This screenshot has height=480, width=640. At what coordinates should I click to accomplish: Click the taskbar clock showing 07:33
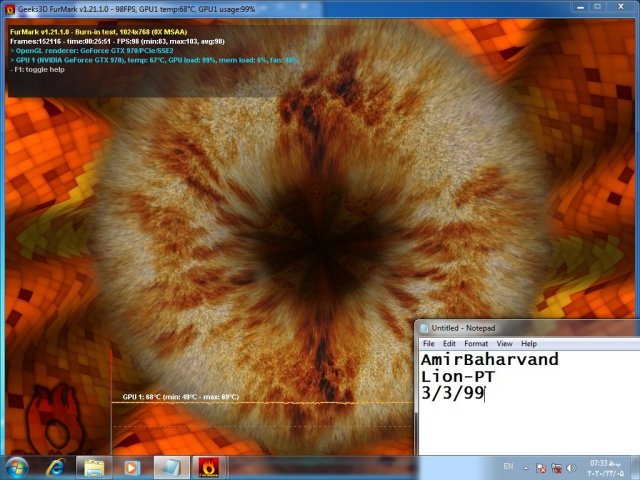point(607,468)
